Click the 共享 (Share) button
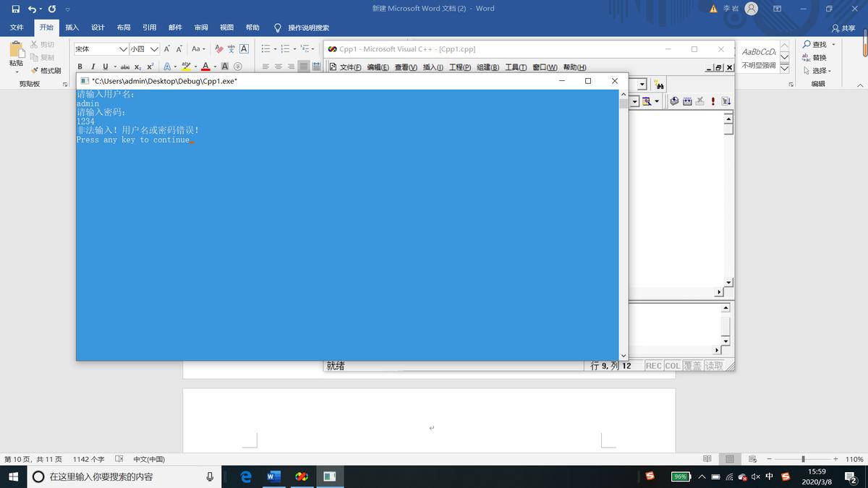Image resolution: width=868 pixels, height=488 pixels. coord(843,28)
